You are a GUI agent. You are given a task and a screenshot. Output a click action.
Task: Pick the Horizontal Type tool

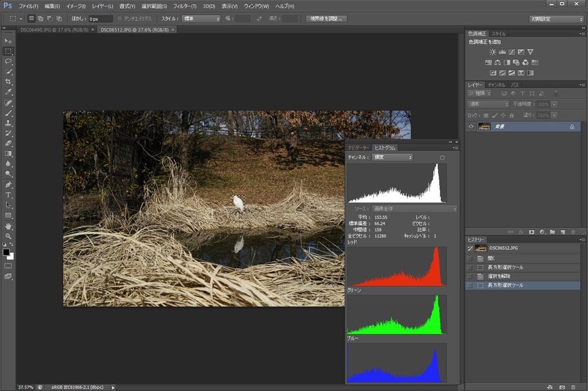click(x=9, y=195)
